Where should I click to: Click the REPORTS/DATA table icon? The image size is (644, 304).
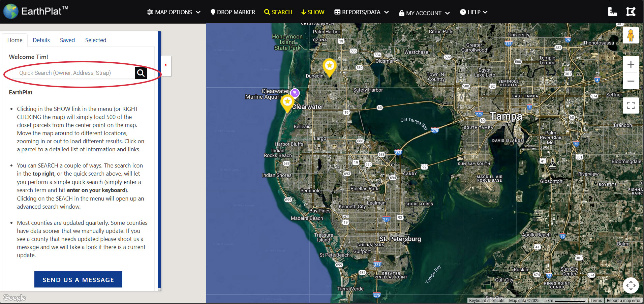[337, 12]
